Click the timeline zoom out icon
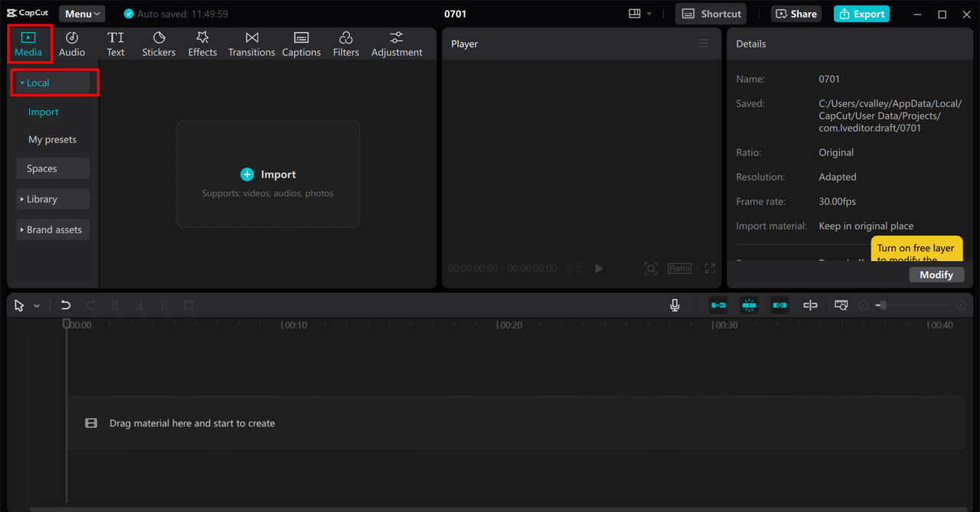Viewport: 980px width, 512px height. [864, 305]
